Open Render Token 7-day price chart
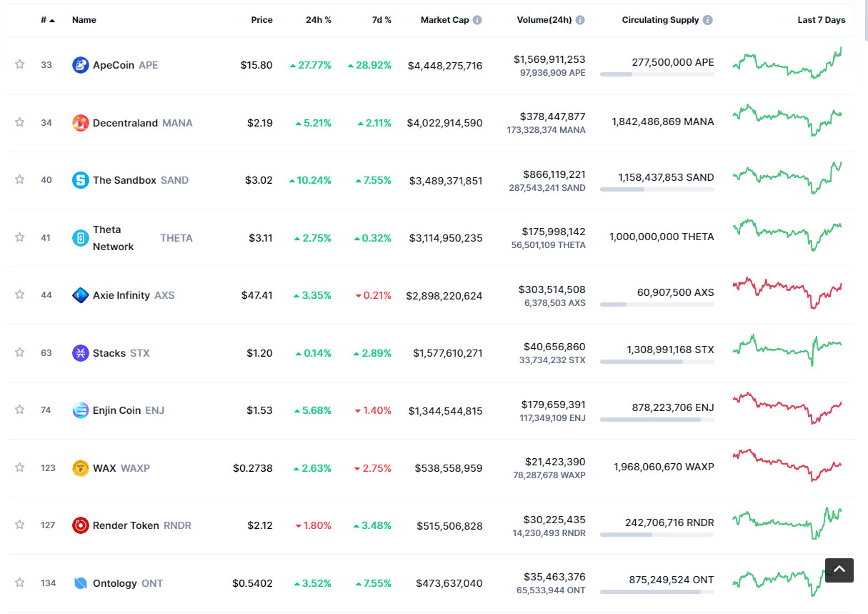The width and height of the screenshot is (868, 614). pos(787,523)
